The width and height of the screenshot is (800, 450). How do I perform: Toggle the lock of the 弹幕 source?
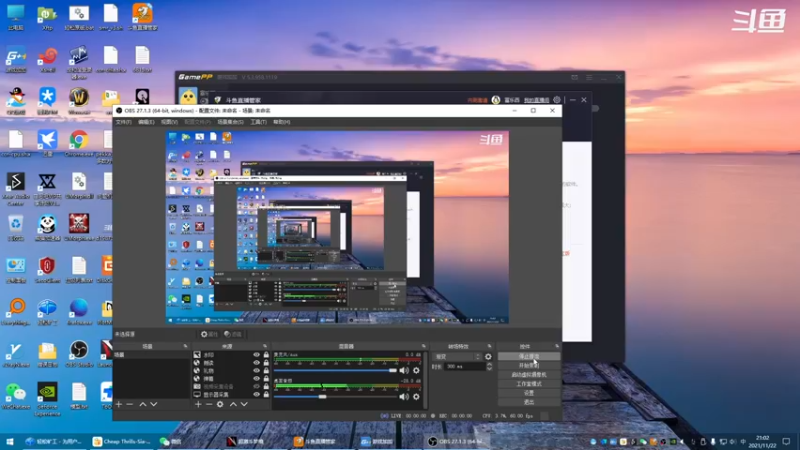(x=266, y=379)
